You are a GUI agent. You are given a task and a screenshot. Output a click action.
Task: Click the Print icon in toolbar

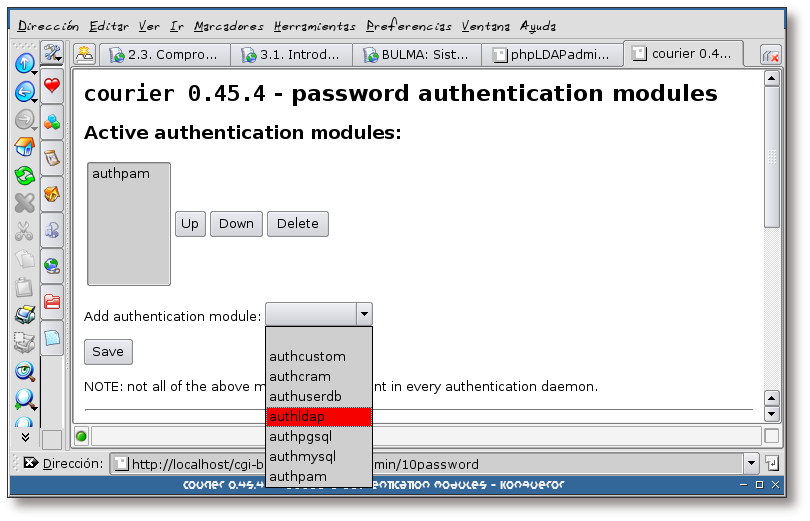pyautogui.click(x=25, y=315)
